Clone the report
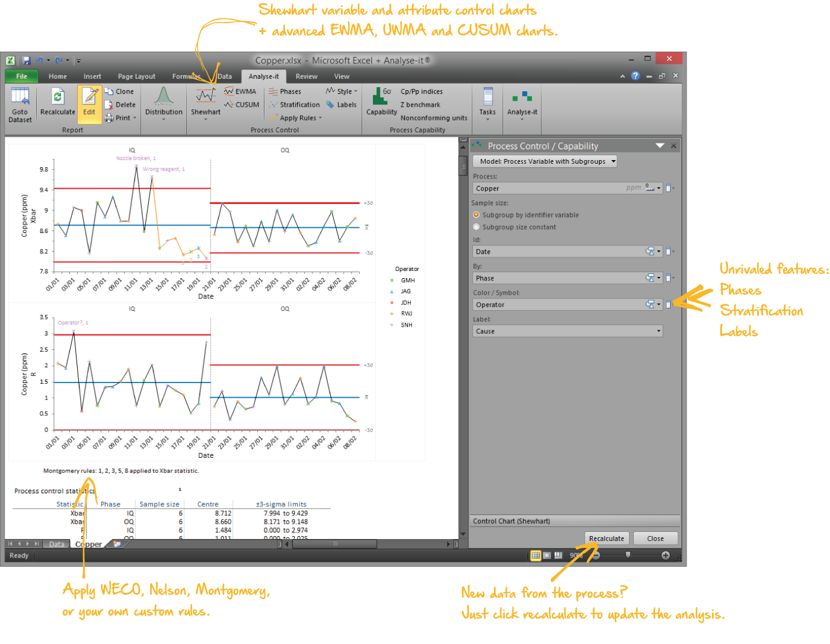 (x=119, y=91)
